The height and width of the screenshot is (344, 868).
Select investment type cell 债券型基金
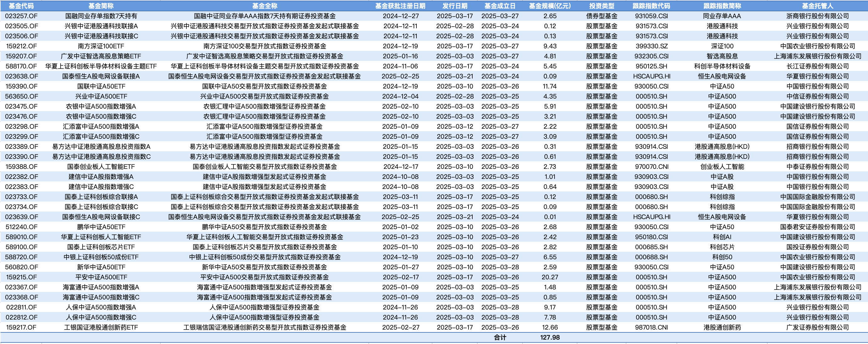[x=602, y=16]
